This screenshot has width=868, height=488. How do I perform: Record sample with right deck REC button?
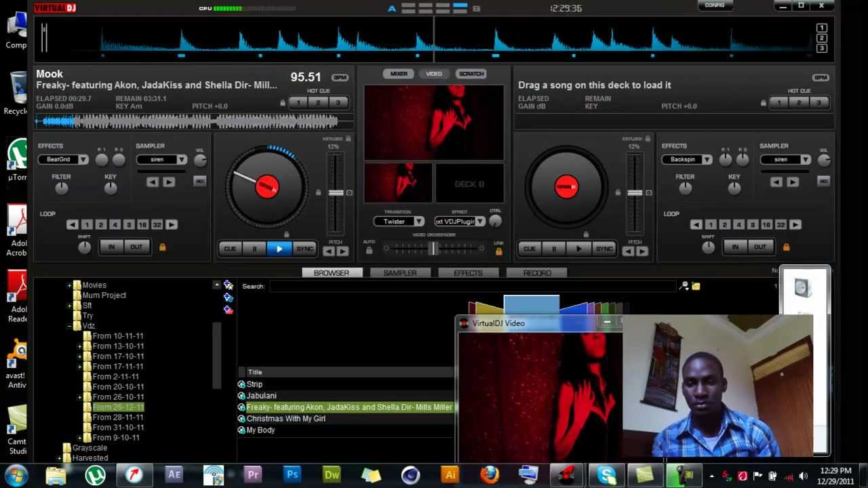[823, 181]
